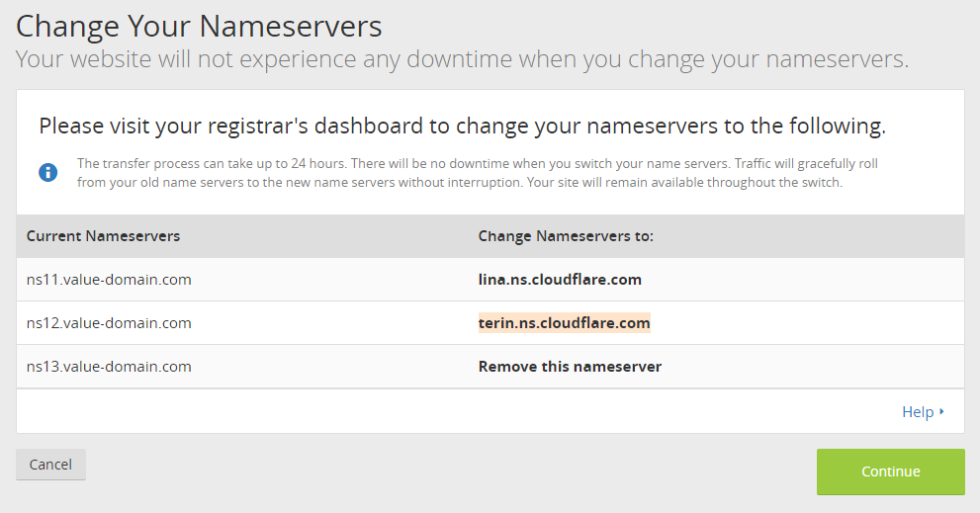Click the arrow beside the Help link
Image resolution: width=980 pixels, height=513 pixels.
point(941,412)
